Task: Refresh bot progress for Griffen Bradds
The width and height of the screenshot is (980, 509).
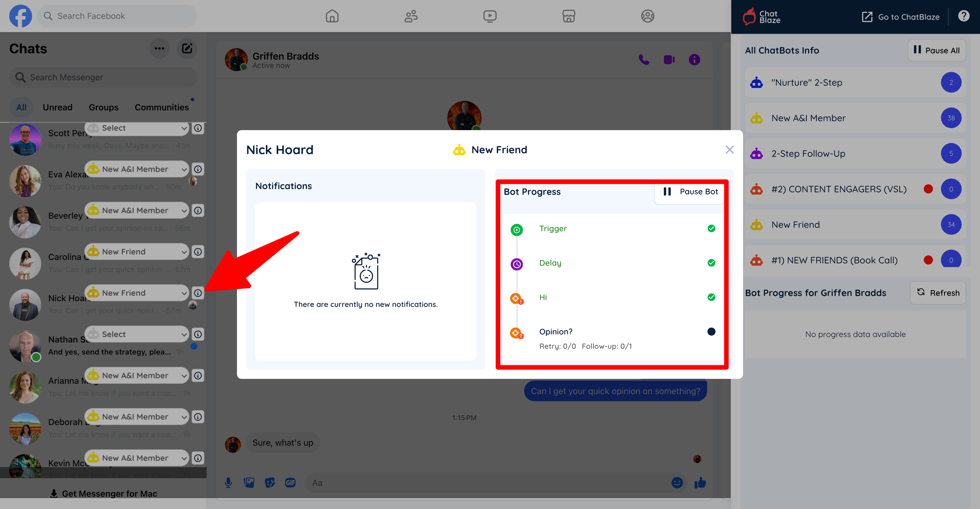Action: pos(938,293)
